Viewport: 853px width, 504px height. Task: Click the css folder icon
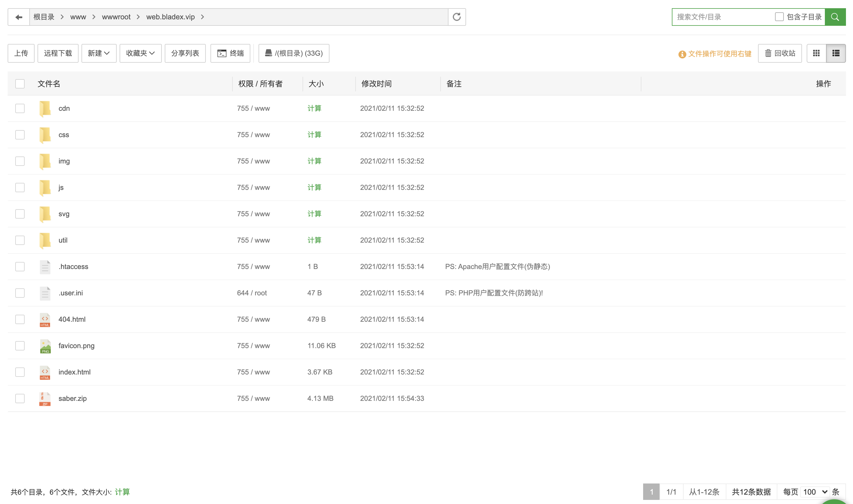[x=45, y=135]
